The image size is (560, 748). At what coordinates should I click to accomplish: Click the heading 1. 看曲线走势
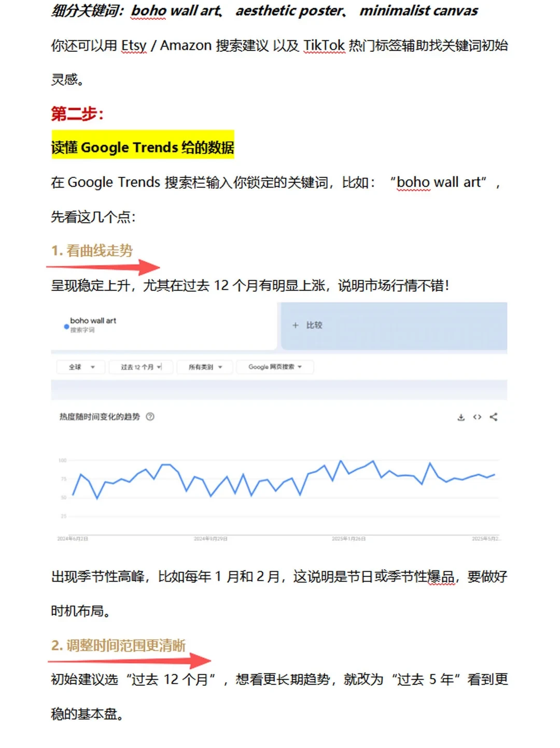click(x=92, y=251)
